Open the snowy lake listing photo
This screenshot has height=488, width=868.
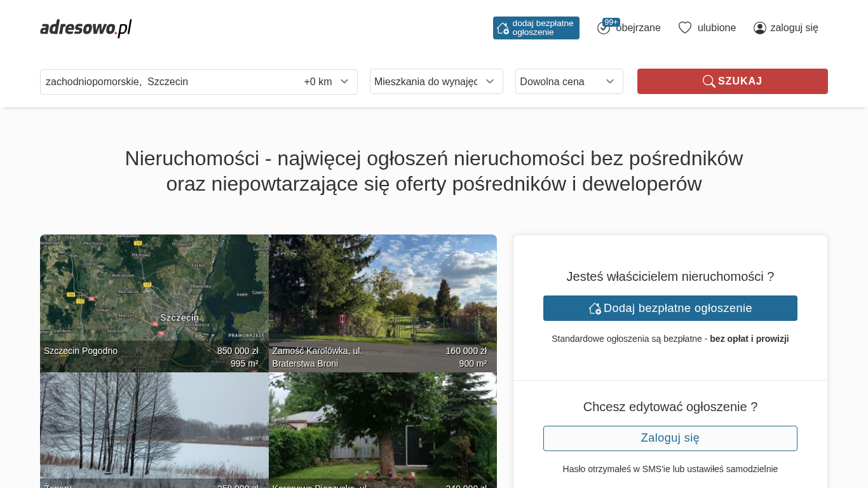coord(154,426)
